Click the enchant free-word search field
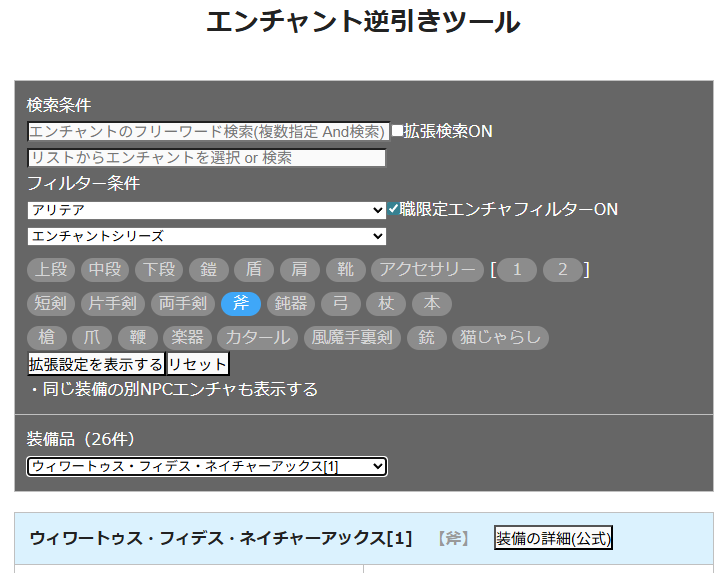The height and width of the screenshot is (573, 719). click(207, 132)
